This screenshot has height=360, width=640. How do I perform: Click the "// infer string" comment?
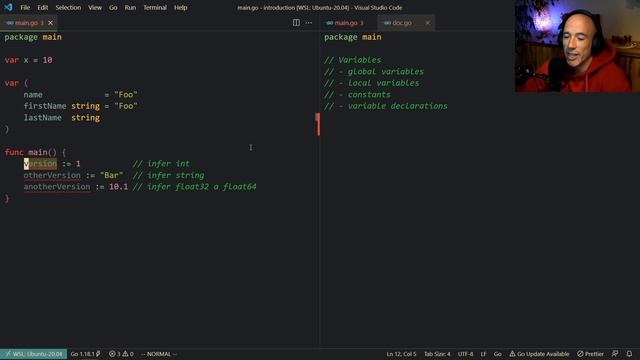[x=169, y=175]
